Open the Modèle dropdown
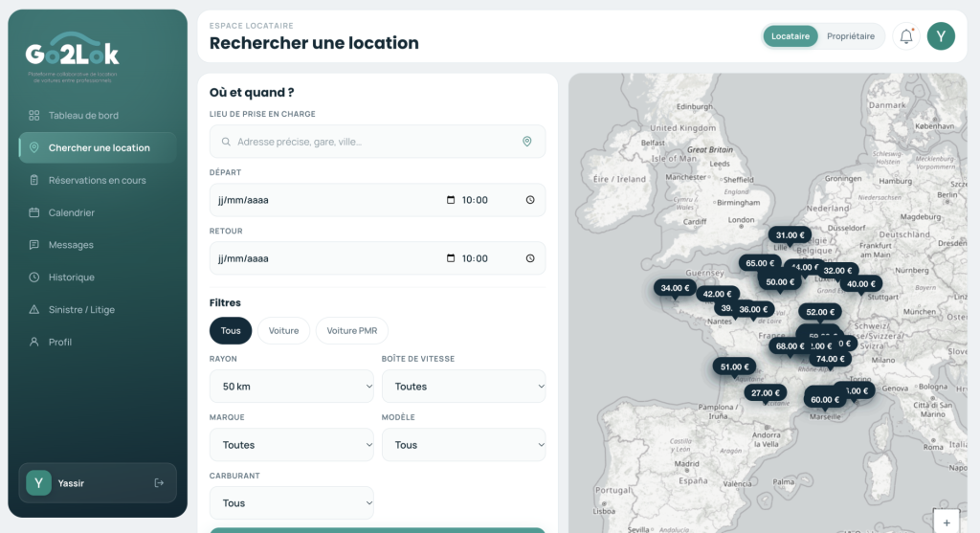 pos(464,445)
